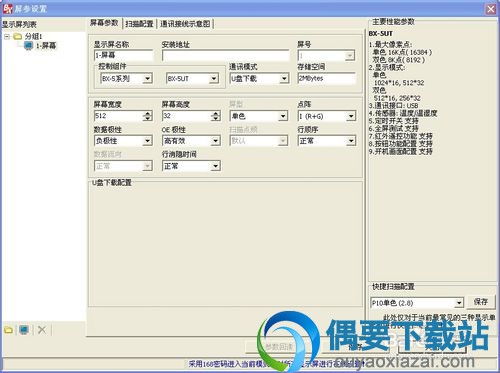The image size is (500, 373).
Task: Click the text 3.通讯接口: USB
Action: pyautogui.click(x=393, y=106)
